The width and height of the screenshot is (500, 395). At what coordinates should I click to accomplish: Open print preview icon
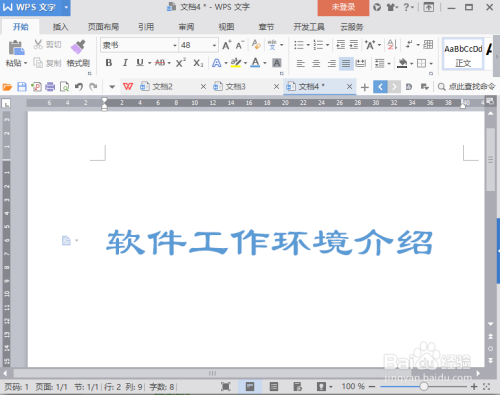[x=64, y=87]
